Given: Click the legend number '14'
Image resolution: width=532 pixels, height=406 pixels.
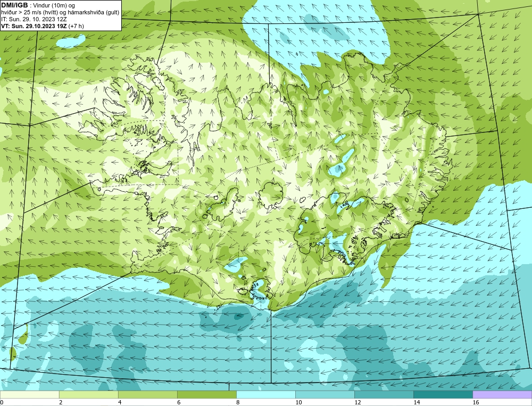Looking at the screenshot, I should (x=417, y=402).
